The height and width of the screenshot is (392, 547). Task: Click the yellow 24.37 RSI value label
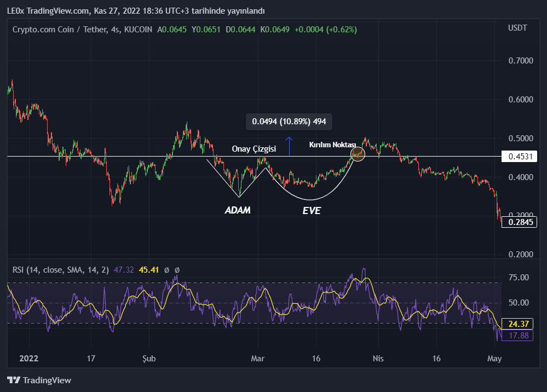[517, 324]
